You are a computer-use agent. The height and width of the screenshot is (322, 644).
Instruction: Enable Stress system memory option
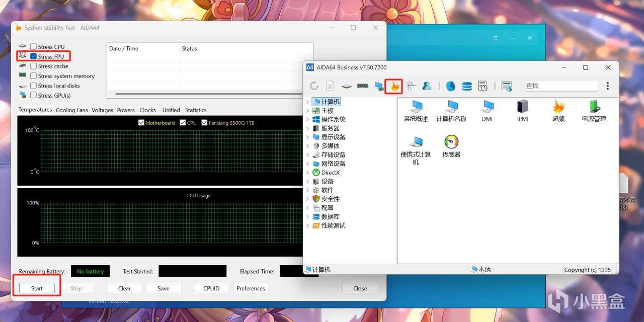(x=34, y=76)
